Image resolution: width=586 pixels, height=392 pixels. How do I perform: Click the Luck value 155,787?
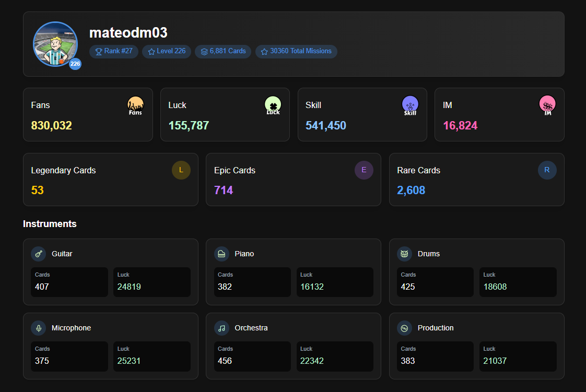[189, 126]
